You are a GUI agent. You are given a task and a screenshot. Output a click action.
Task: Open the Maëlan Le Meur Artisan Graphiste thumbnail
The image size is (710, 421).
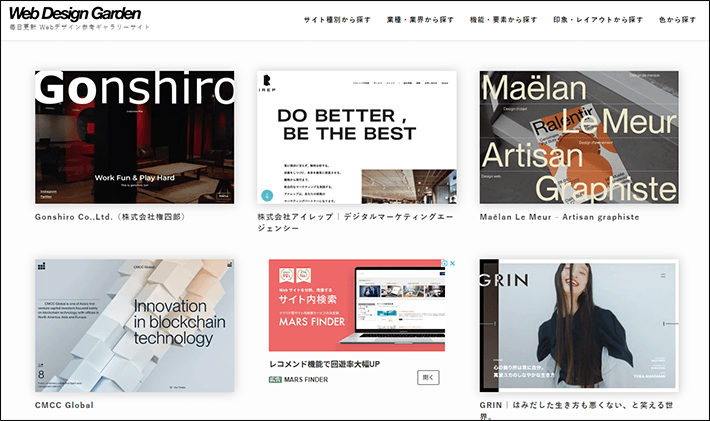(x=579, y=137)
